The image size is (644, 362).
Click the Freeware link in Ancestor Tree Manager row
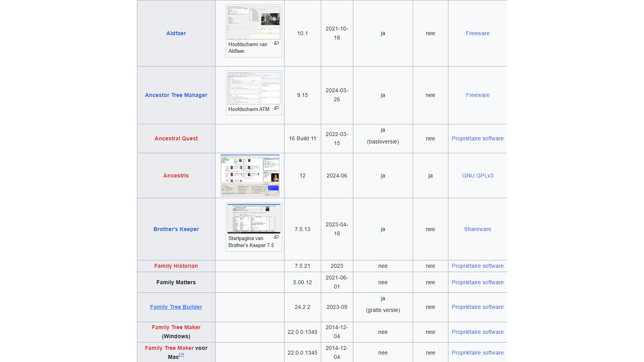(x=478, y=95)
